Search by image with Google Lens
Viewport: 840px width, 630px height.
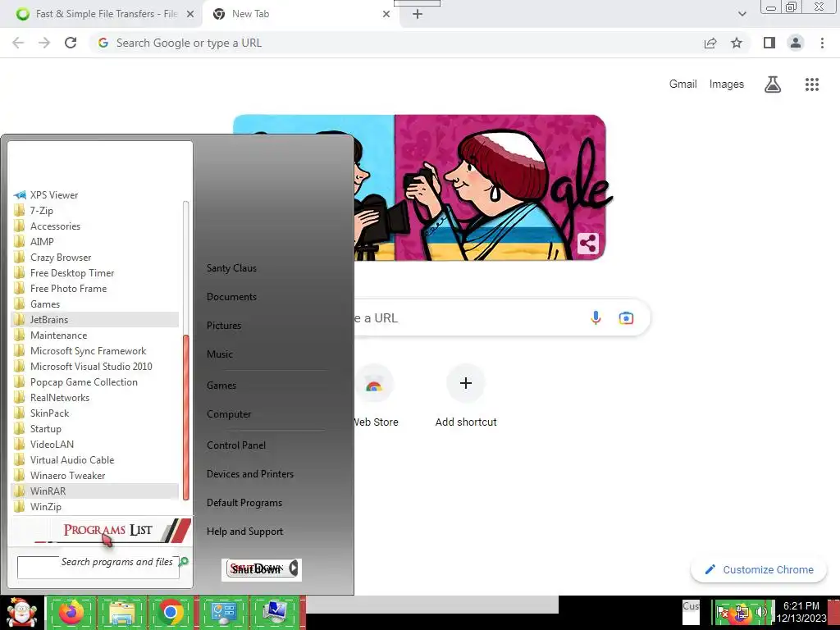click(626, 317)
